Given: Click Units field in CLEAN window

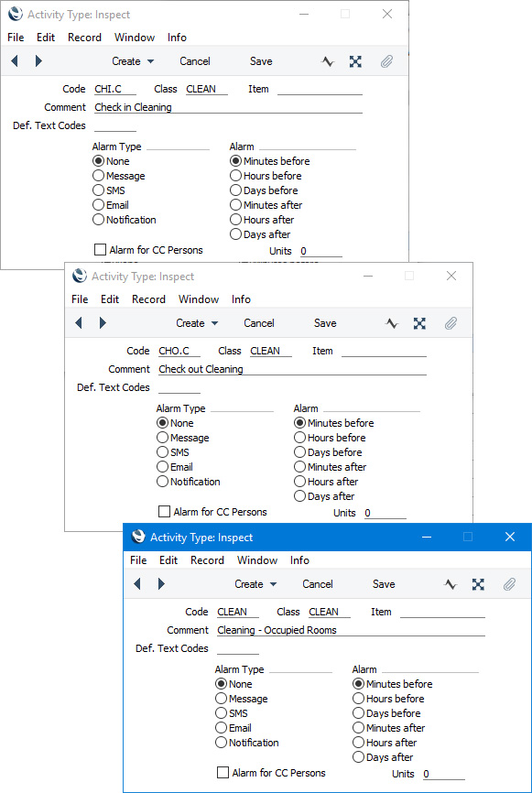Looking at the screenshot, I should point(444,774).
